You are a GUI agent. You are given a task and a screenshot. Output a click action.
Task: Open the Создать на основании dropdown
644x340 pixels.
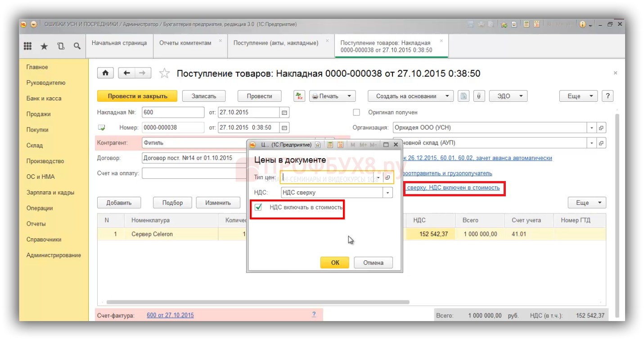[410, 96]
